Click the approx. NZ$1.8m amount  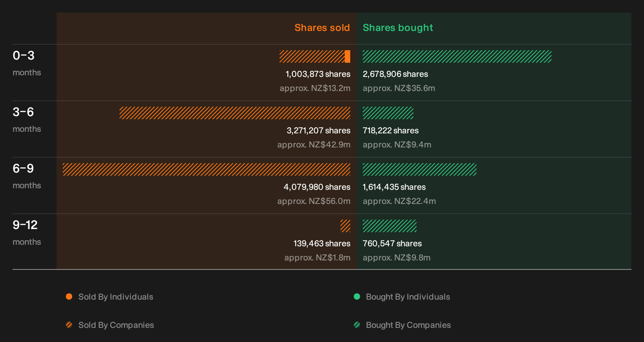click(x=317, y=258)
